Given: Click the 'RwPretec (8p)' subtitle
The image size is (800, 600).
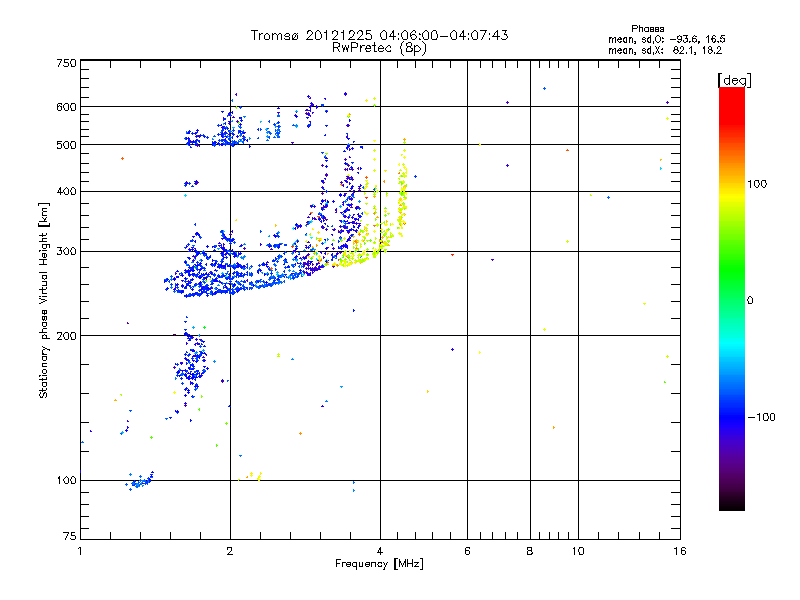Looking at the screenshot, I should pos(379,48).
